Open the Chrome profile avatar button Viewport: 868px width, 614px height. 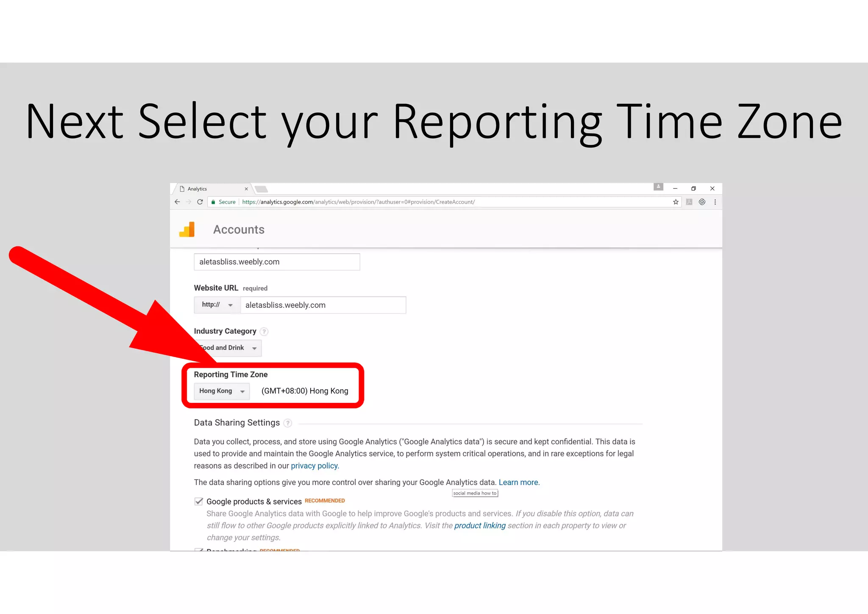coord(658,187)
